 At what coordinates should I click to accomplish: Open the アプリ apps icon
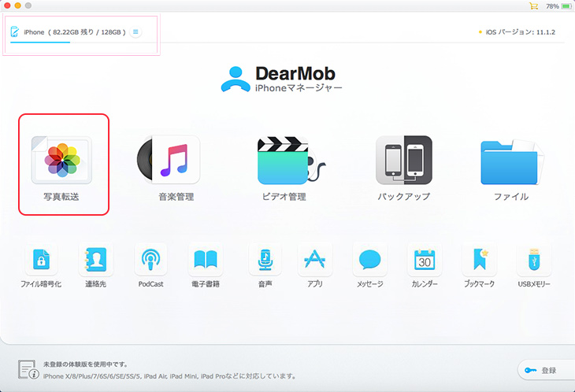315,260
